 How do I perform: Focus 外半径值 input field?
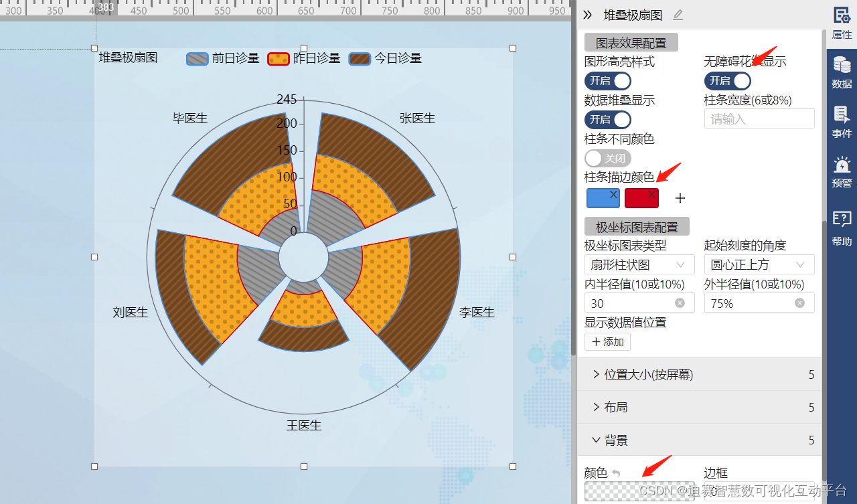tap(759, 303)
